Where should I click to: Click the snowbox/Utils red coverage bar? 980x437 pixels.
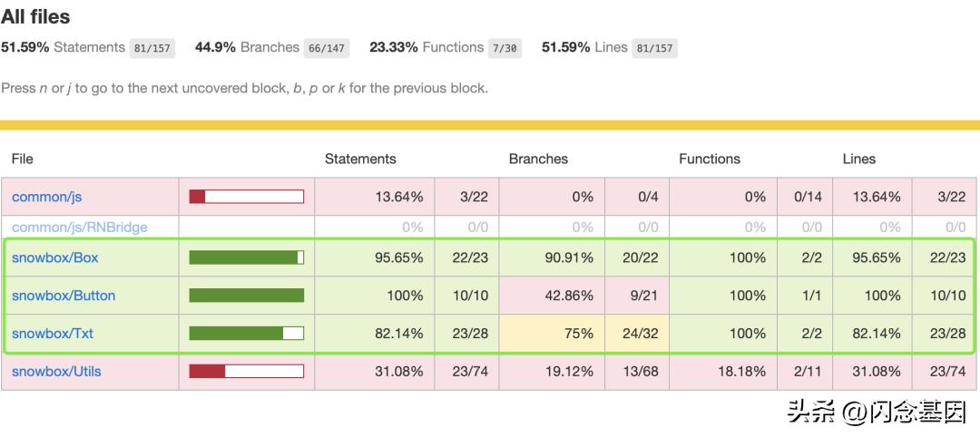[246, 371]
